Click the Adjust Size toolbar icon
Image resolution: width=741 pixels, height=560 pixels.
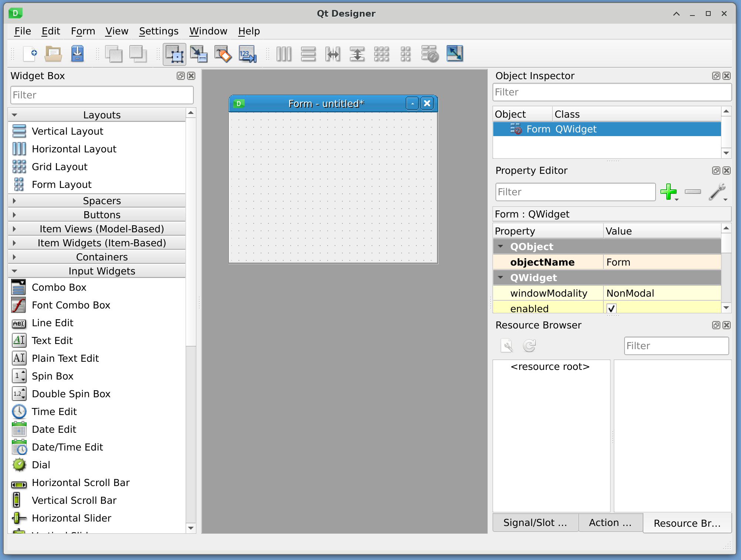click(x=454, y=54)
